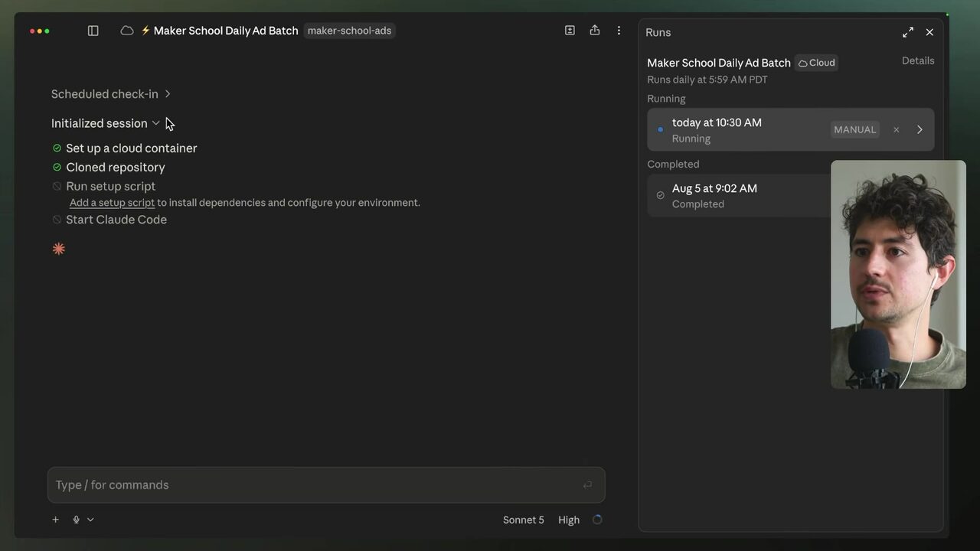Image resolution: width=980 pixels, height=551 pixels.
Task: Select the Aug 5 at 9:02 AM run
Action: pos(739,195)
